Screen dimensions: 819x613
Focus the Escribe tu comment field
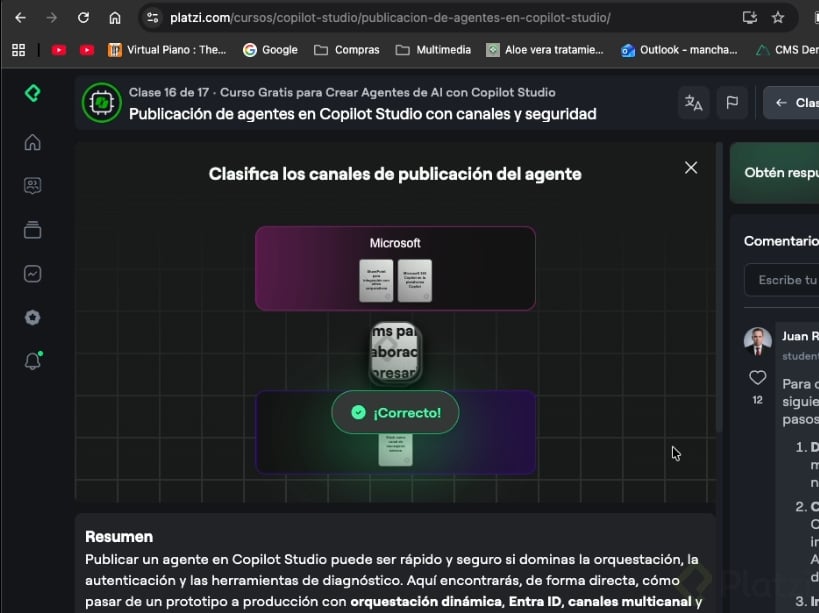point(782,280)
